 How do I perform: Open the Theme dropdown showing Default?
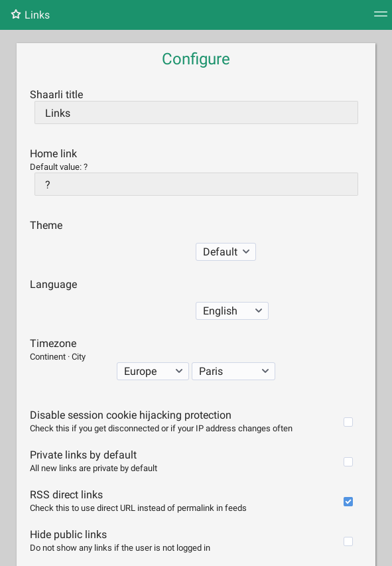click(x=226, y=251)
